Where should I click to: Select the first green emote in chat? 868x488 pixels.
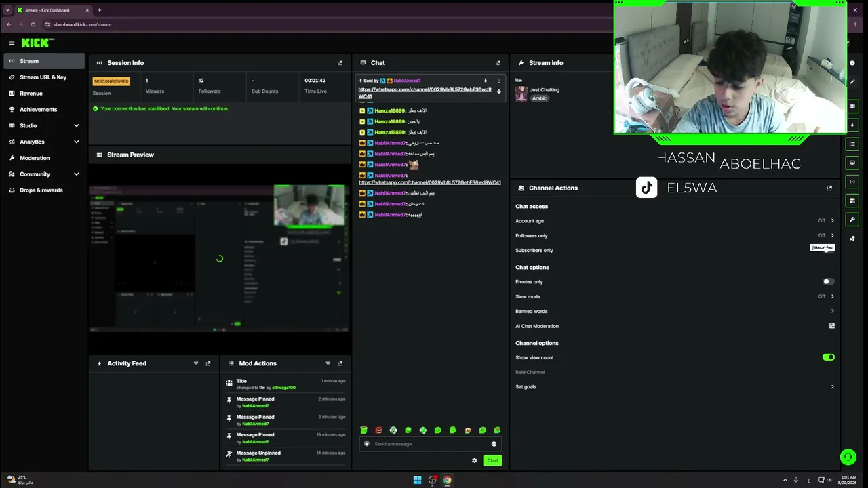coord(363,430)
